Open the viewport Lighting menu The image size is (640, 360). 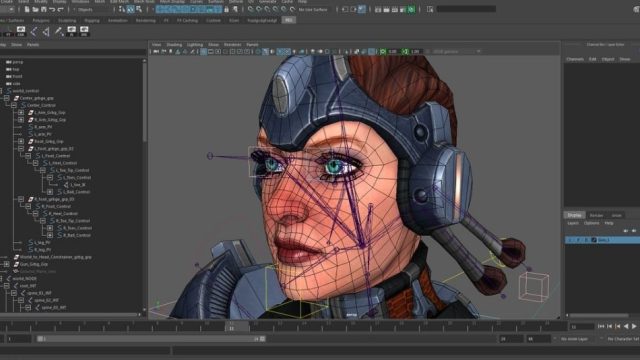pyautogui.click(x=195, y=44)
